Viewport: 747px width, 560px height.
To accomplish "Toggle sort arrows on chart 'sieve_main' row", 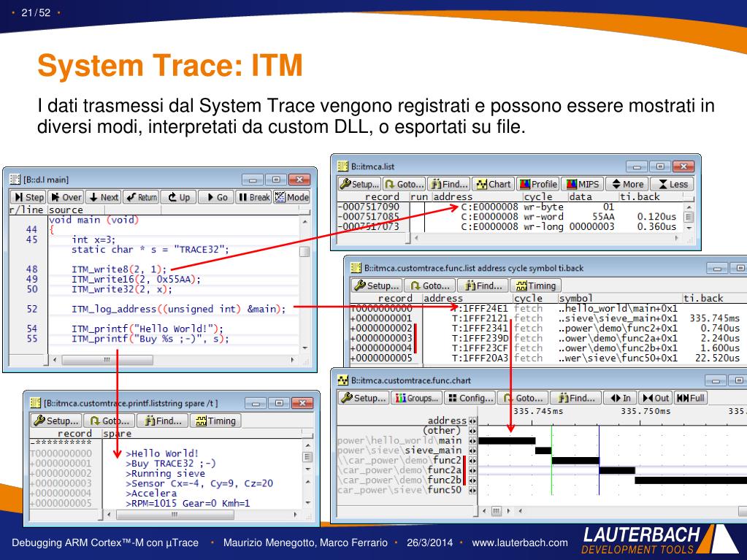I will point(472,450).
